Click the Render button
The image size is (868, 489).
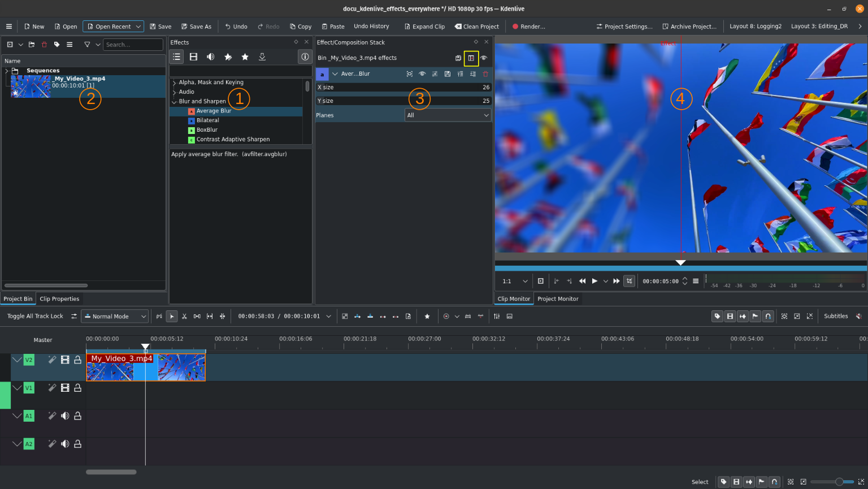(528, 27)
